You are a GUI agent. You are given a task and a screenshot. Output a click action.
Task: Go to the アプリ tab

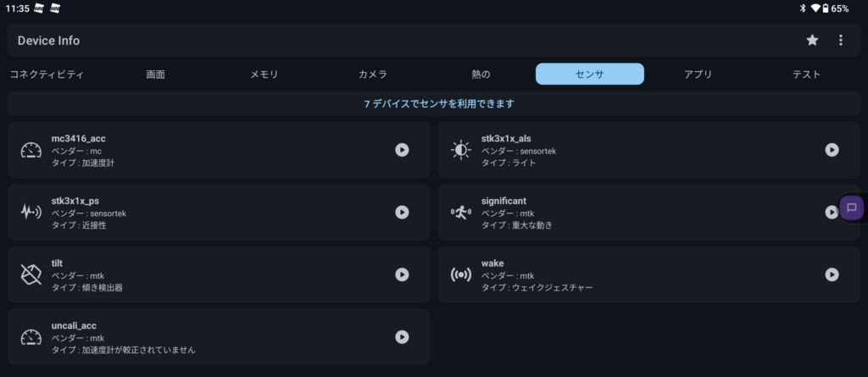coord(698,75)
